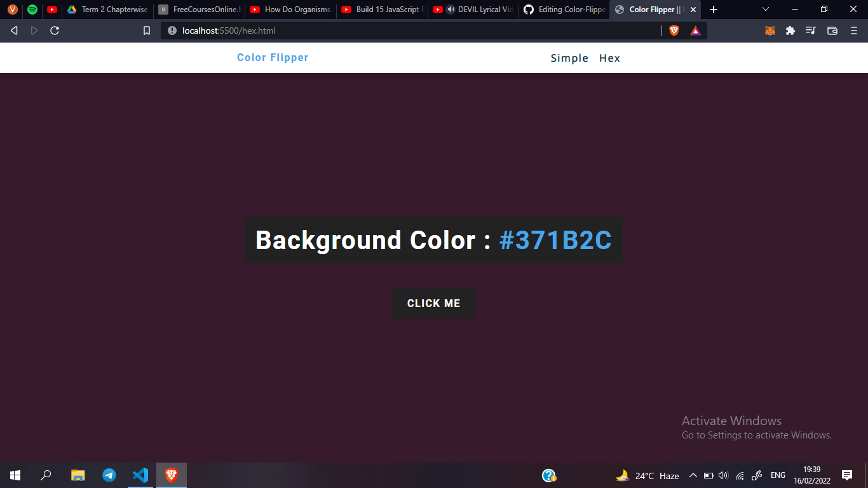Image resolution: width=868 pixels, height=488 pixels.
Task: Open Visual Studio Code from taskbar
Action: 140,475
